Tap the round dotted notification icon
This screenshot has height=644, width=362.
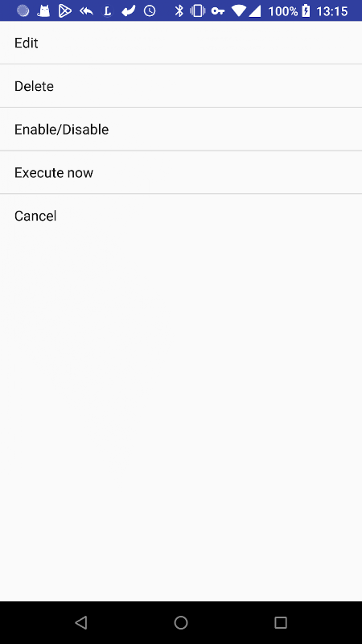23,11
